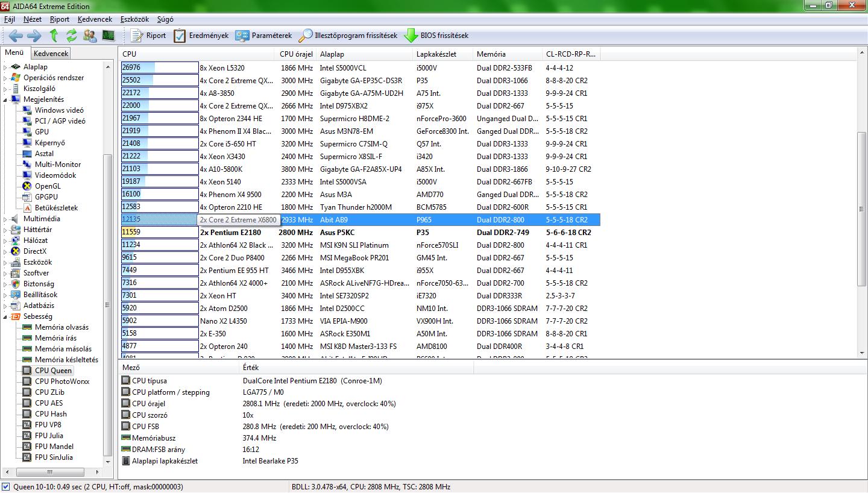Open the Riport menu in menu bar
Image resolution: width=868 pixels, height=493 pixels.
60,19
